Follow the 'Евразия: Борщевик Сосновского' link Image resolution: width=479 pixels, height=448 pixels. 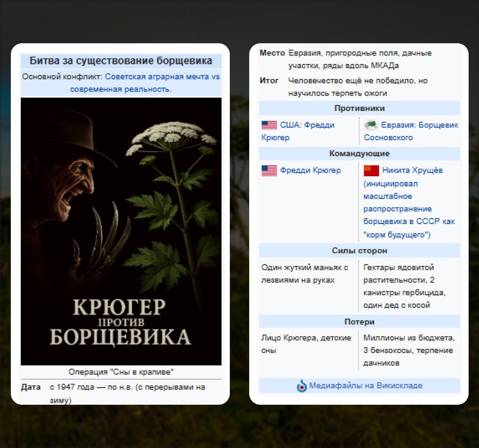pyautogui.click(x=411, y=131)
